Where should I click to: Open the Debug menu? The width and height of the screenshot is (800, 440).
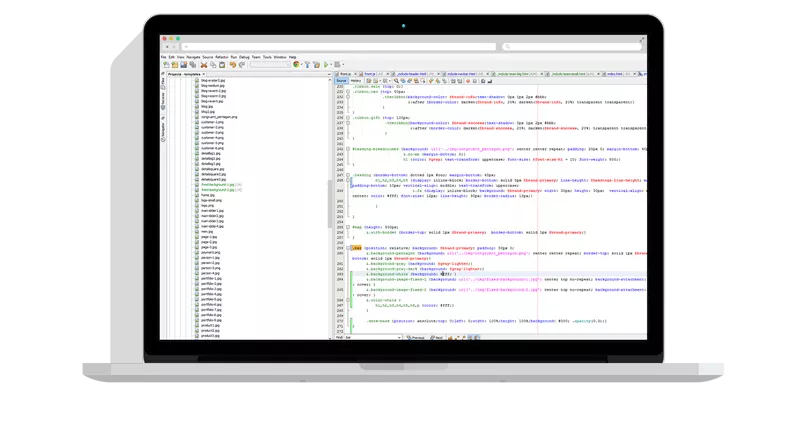[x=244, y=57]
